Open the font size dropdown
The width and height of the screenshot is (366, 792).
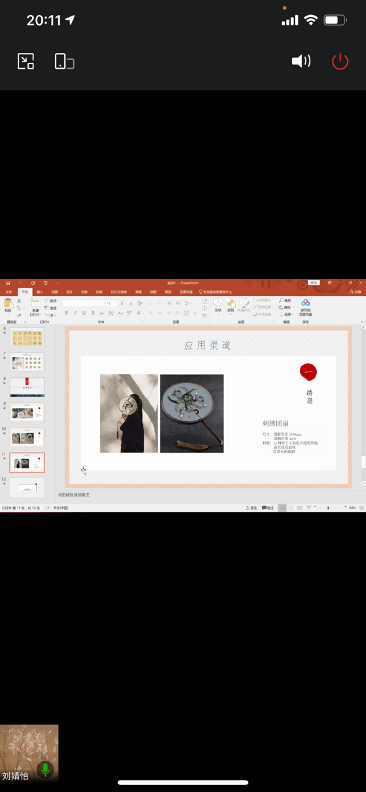111,303
